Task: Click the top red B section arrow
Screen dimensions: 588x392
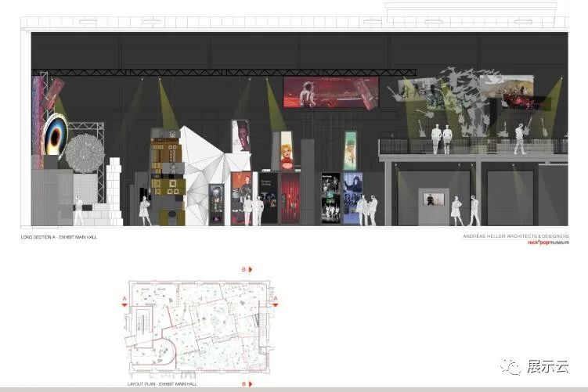Action: coord(249,268)
